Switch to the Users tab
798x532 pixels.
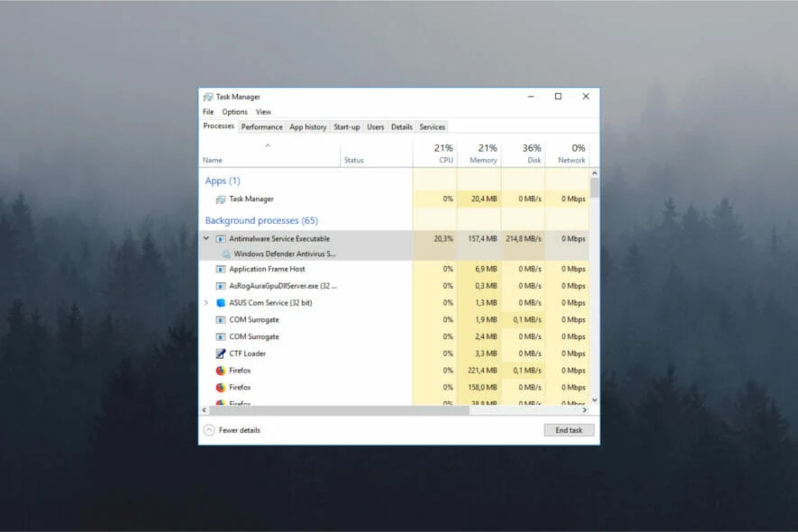click(375, 127)
